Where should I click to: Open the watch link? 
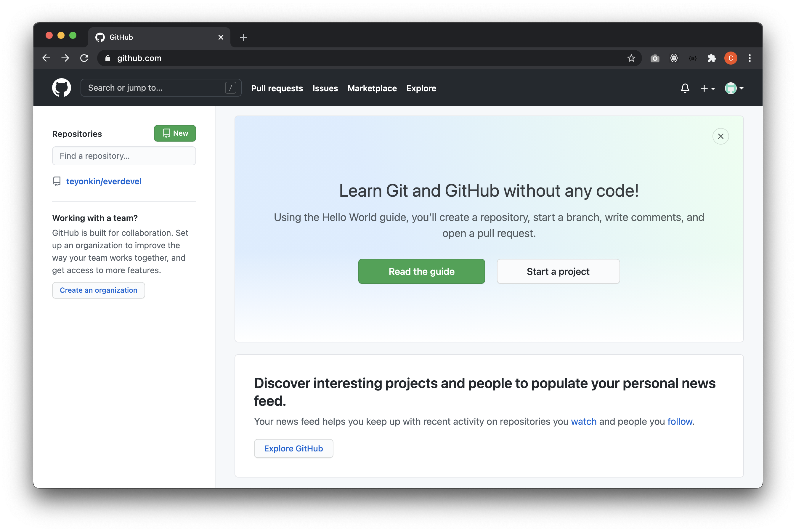click(584, 422)
